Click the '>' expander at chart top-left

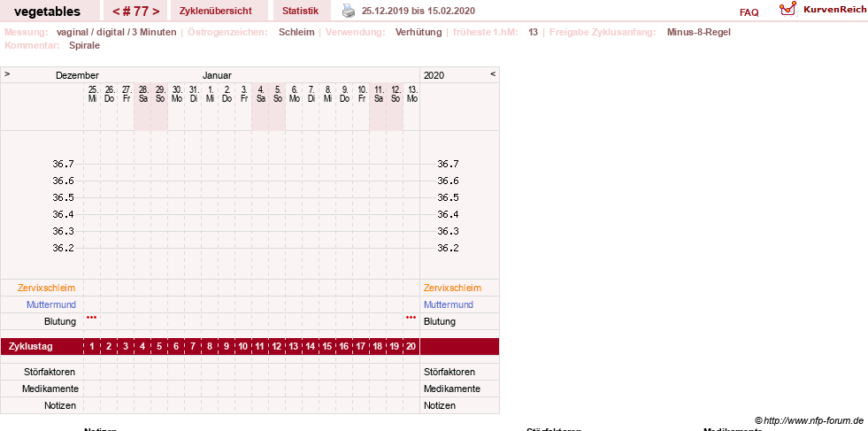click(x=7, y=73)
